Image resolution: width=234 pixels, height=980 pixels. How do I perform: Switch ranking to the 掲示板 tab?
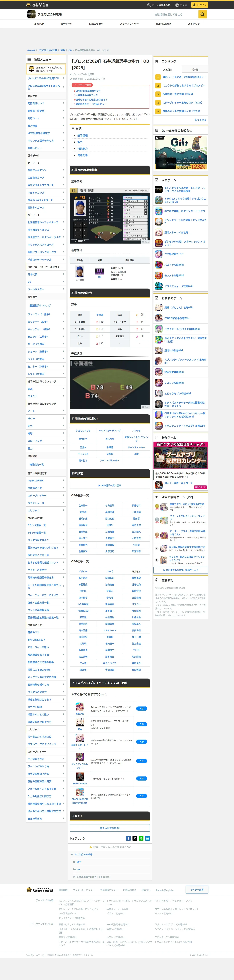click(195, 70)
